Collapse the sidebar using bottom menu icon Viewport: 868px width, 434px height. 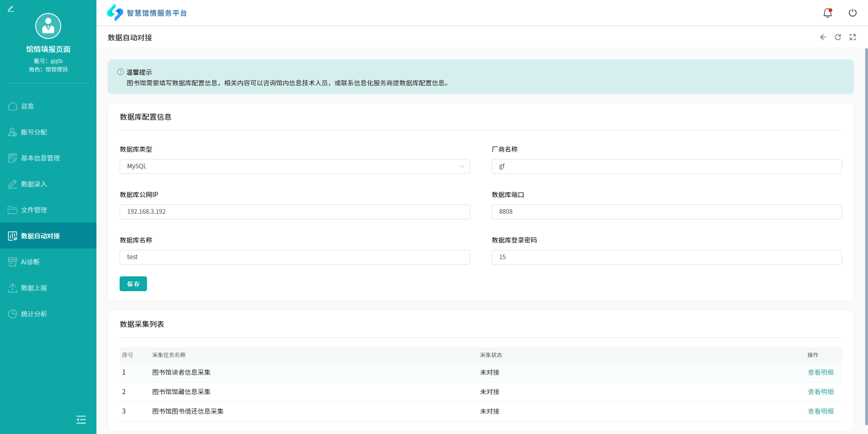point(81,420)
